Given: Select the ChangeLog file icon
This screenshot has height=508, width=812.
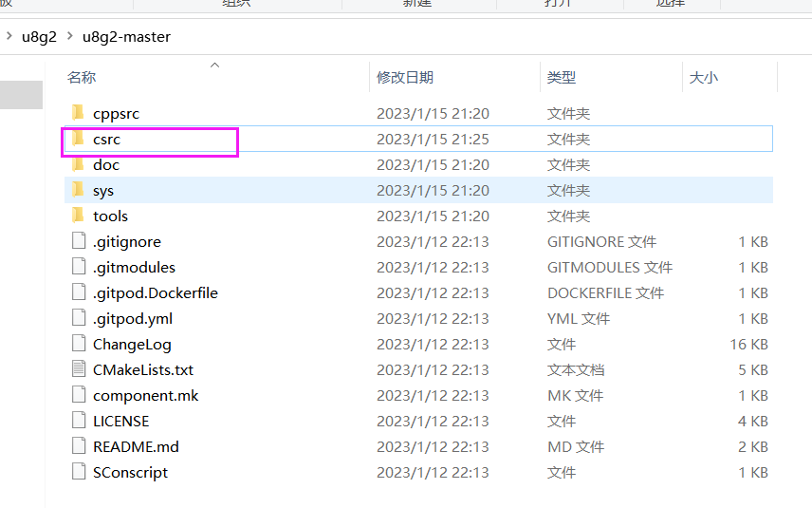Looking at the screenshot, I should [x=79, y=344].
